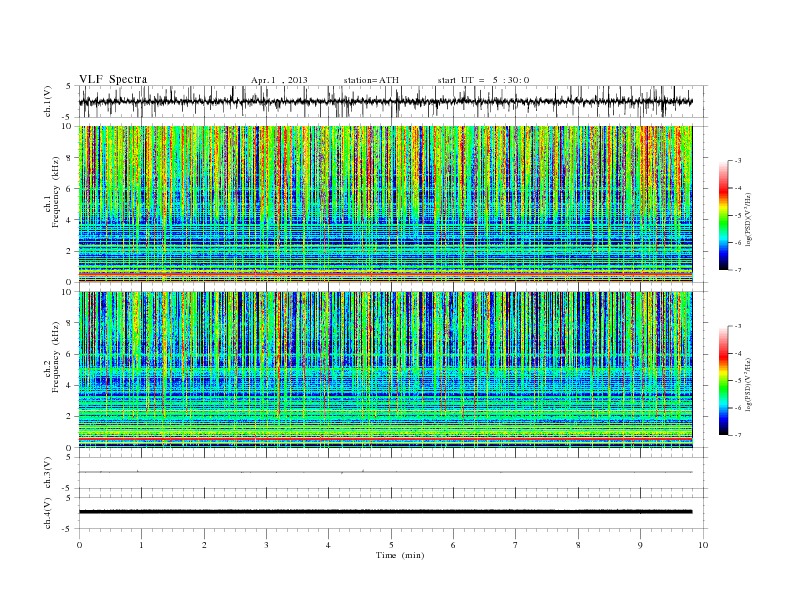
Task: Click inside the ch.1 spectrogram panel
Action: [x=385, y=204]
